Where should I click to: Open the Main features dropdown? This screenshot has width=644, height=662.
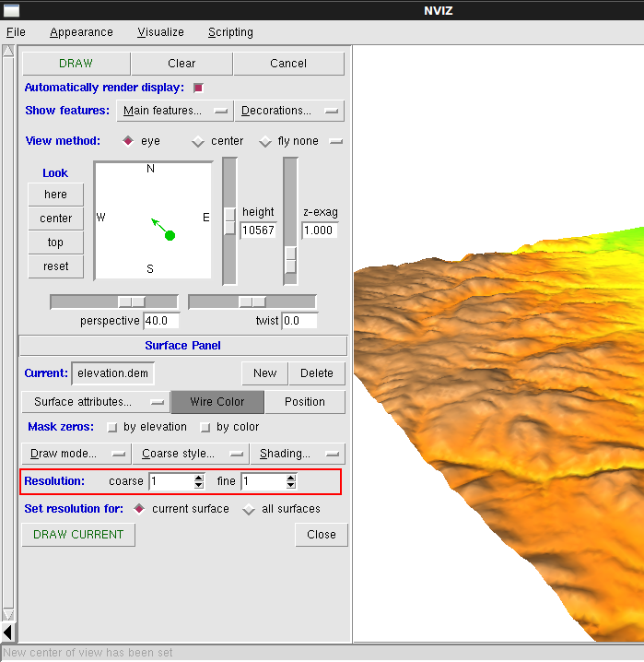coord(174,111)
